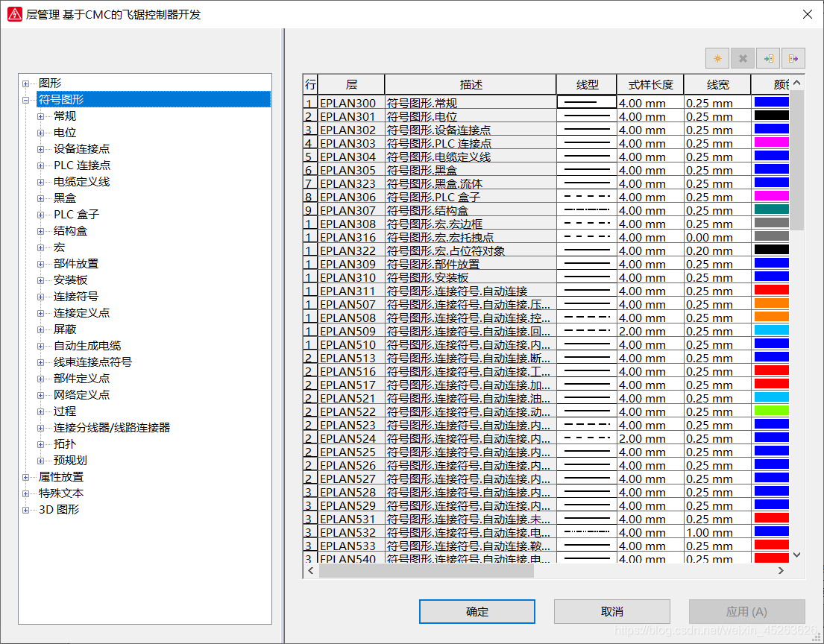Click the 取消 button
The image size is (824, 644).
(x=612, y=611)
